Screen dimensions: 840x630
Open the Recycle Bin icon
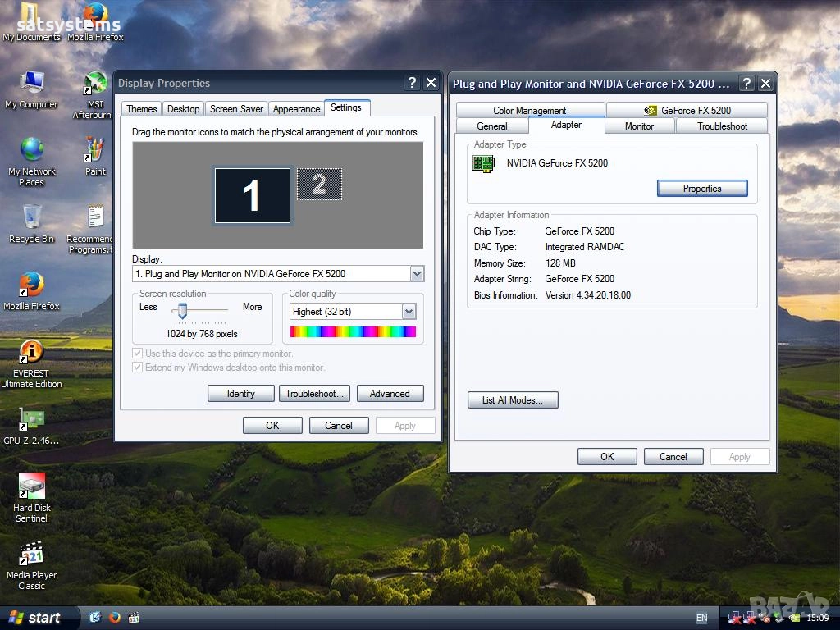coord(31,219)
